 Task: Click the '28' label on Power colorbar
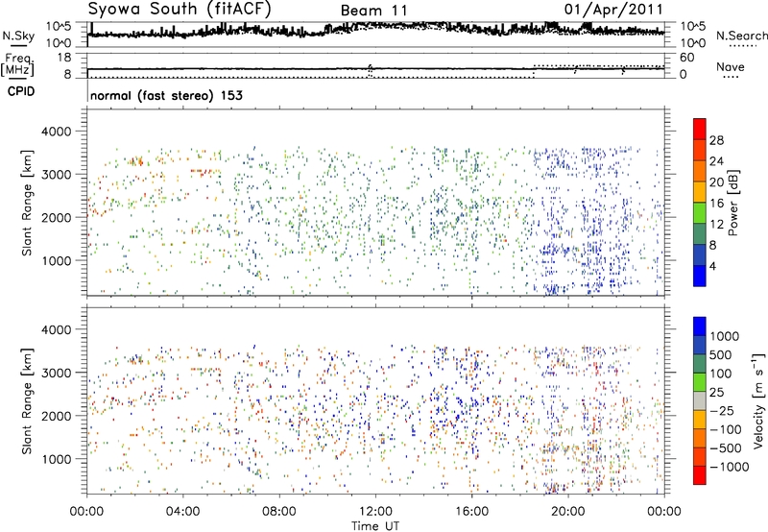coord(716,140)
